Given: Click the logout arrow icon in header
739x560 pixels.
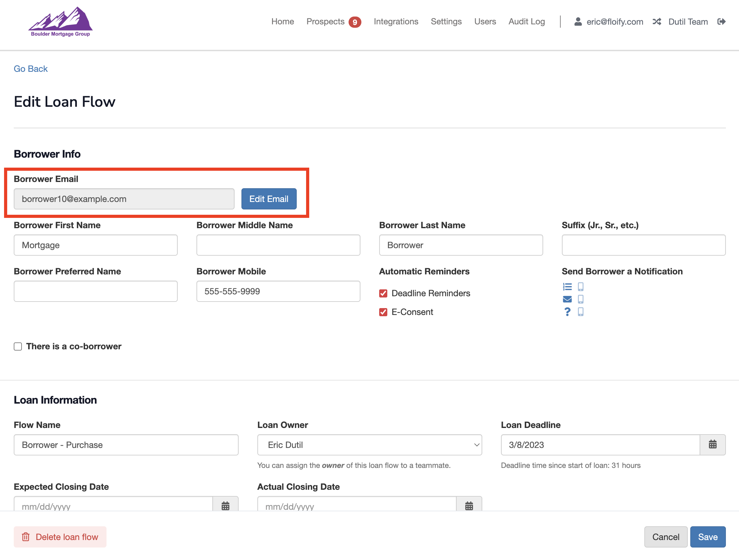Looking at the screenshot, I should pos(721,22).
